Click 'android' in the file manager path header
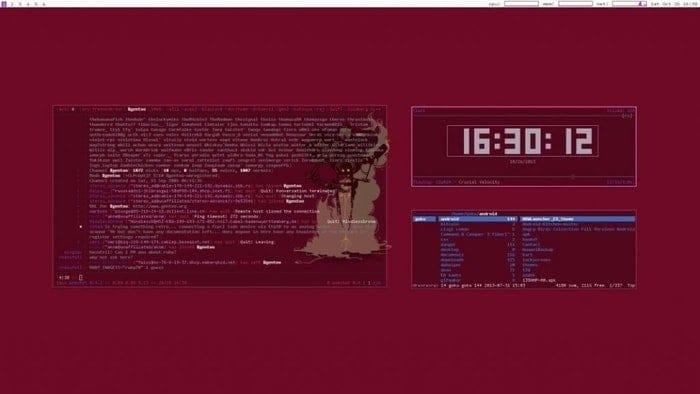Image resolution: width=700 pixels, height=394 pixels. pyautogui.click(x=488, y=214)
